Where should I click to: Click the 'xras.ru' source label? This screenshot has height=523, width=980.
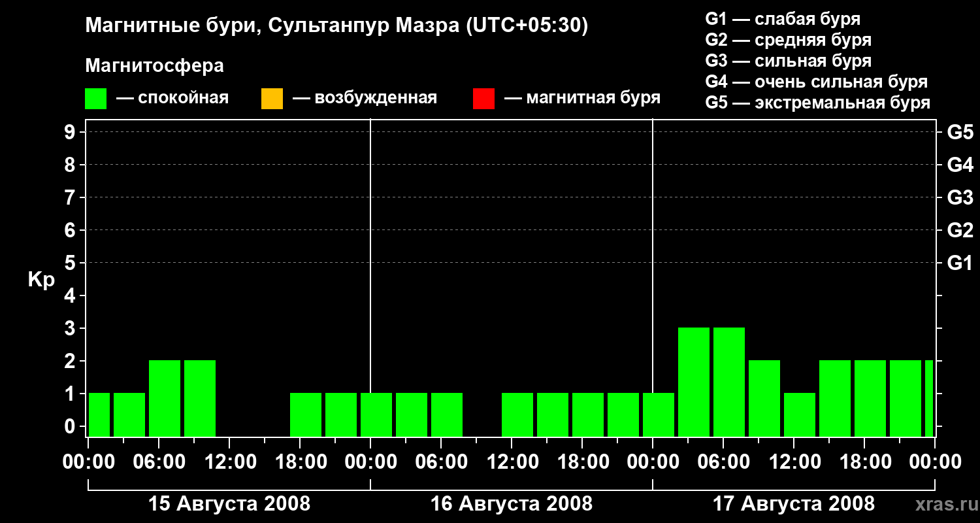coord(947,505)
